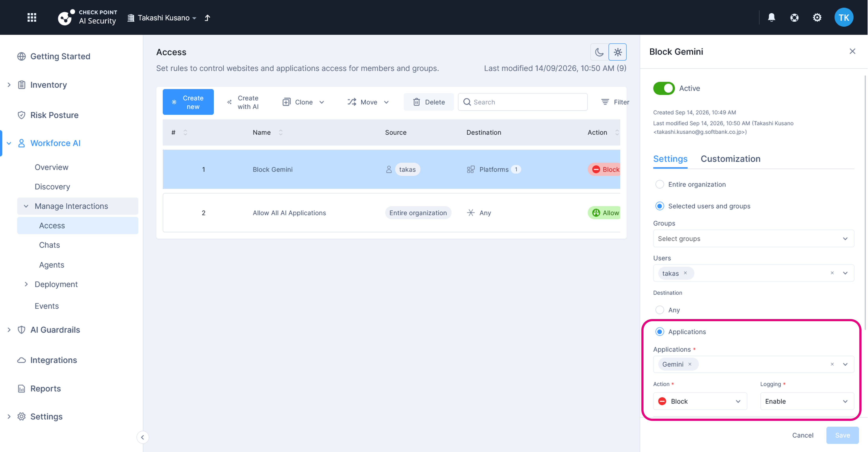Screen dimensions: 868x452
Task: Click the Integrations cloud icon
Action: [21, 360]
